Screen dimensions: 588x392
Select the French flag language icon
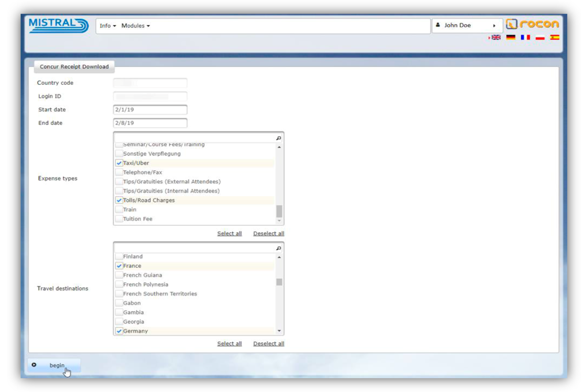tap(525, 37)
